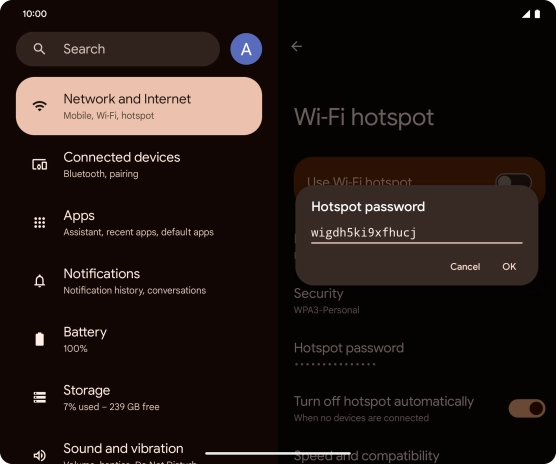556x464 pixels.
Task: Click the Wi-Fi icon in Network and Internet
Action: (39, 106)
